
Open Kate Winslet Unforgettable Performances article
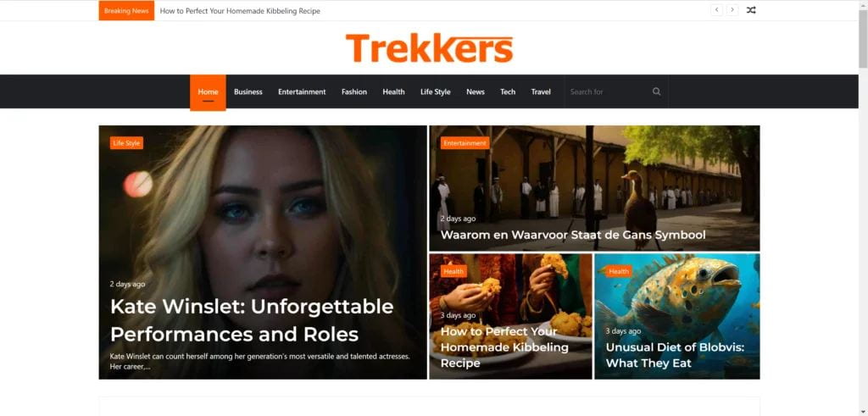[252, 320]
